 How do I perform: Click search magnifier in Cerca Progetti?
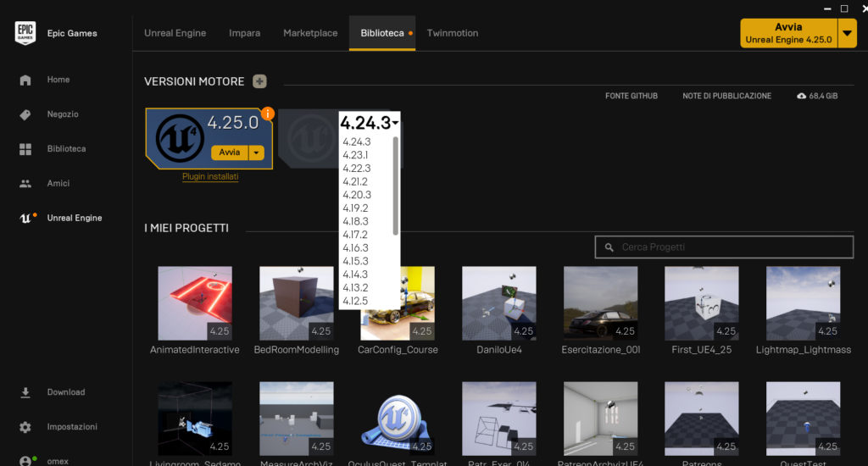tap(609, 247)
